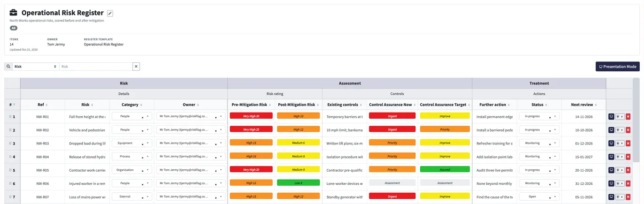The height and width of the screenshot is (204, 644).
Task: Open presentation view for row NW-R04
Action: pos(611,157)
